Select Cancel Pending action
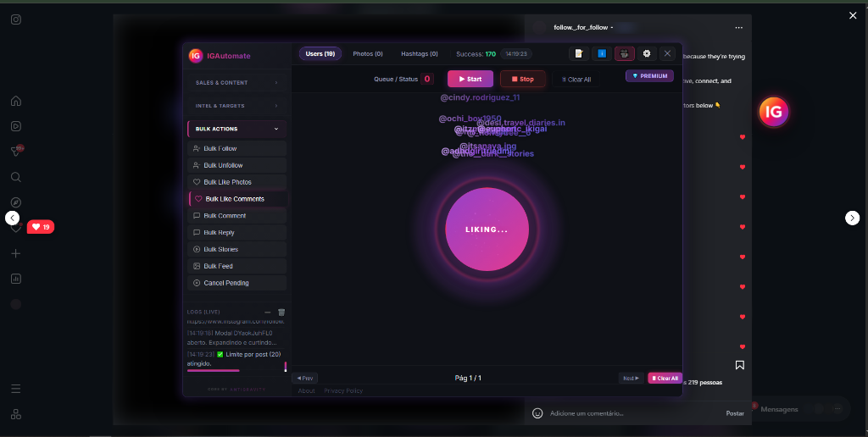Image resolution: width=868 pixels, height=437 pixels. pyautogui.click(x=237, y=283)
